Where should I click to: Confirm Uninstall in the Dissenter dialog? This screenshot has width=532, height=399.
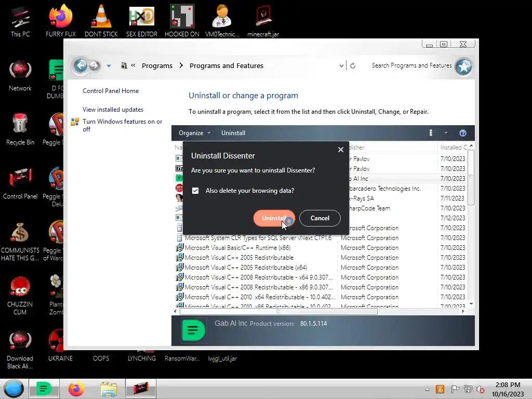click(274, 218)
